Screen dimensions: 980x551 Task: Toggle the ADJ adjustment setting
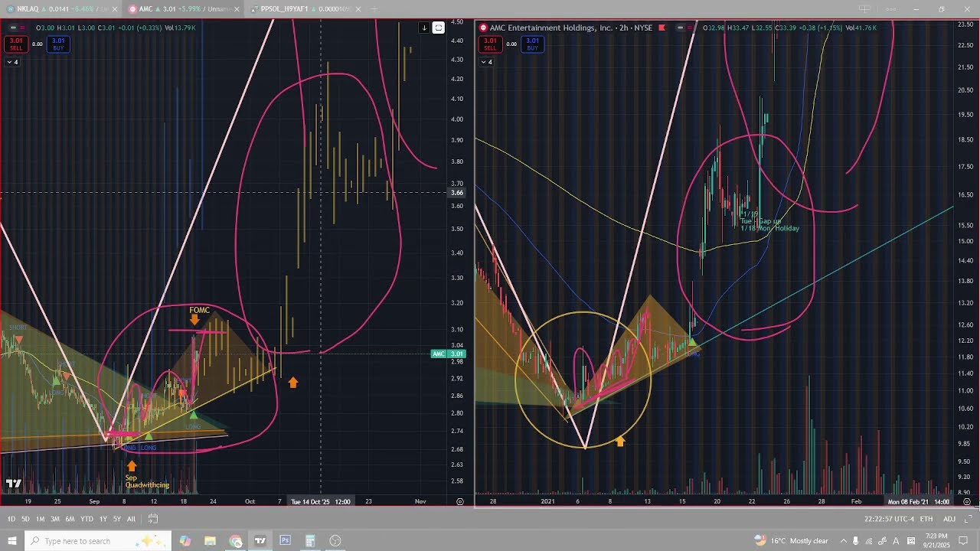coord(949,519)
